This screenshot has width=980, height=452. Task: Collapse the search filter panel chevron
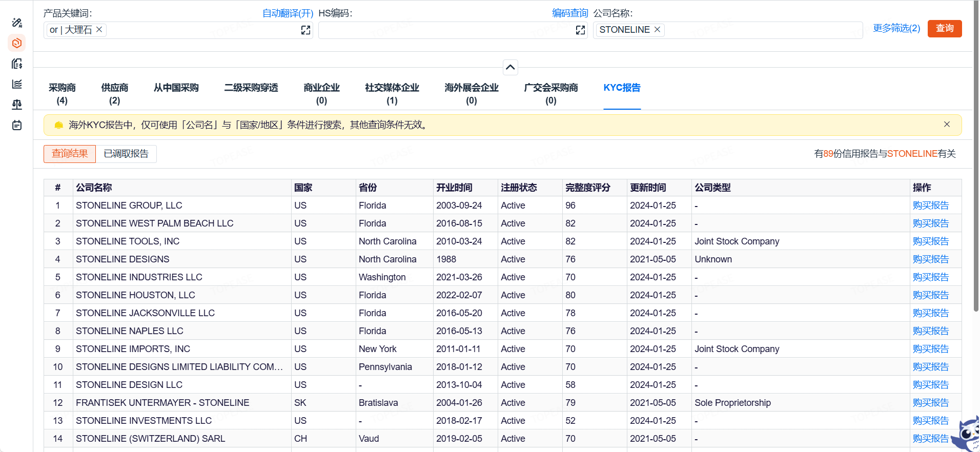tap(511, 67)
